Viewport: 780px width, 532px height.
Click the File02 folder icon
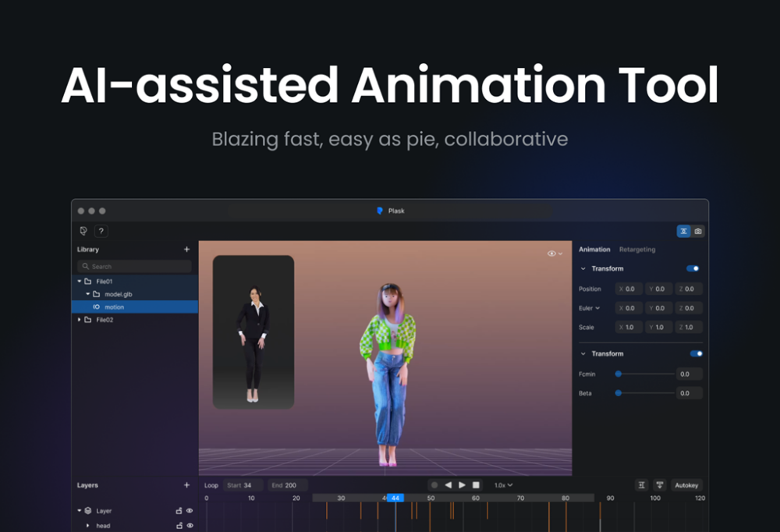point(88,320)
